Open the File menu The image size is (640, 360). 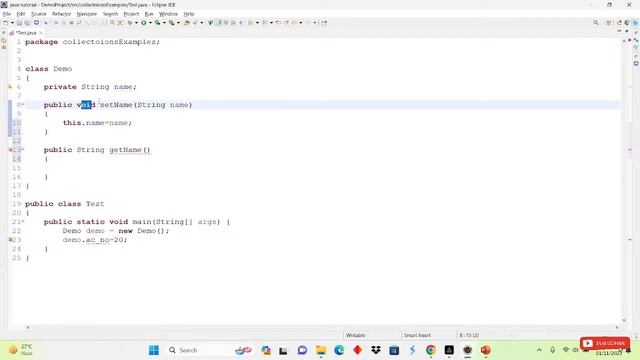(7, 14)
